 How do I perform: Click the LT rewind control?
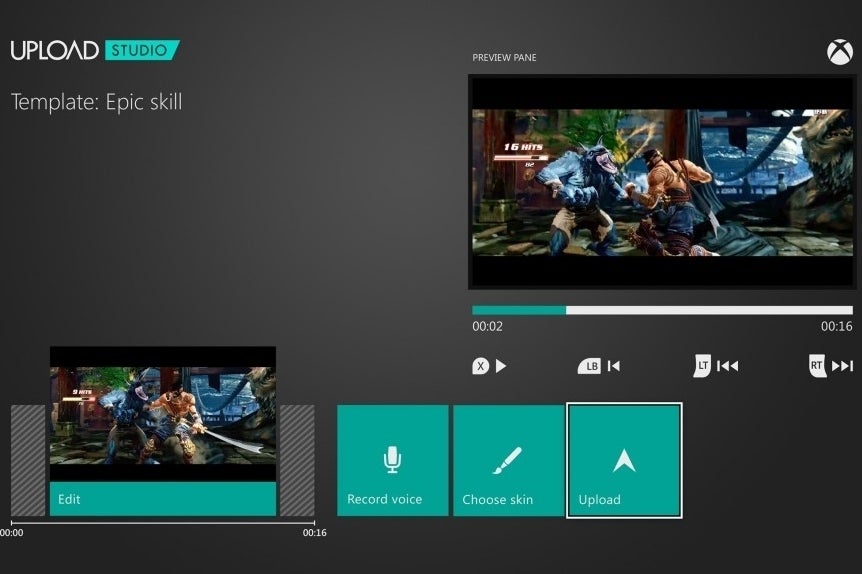(x=716, y=366)
